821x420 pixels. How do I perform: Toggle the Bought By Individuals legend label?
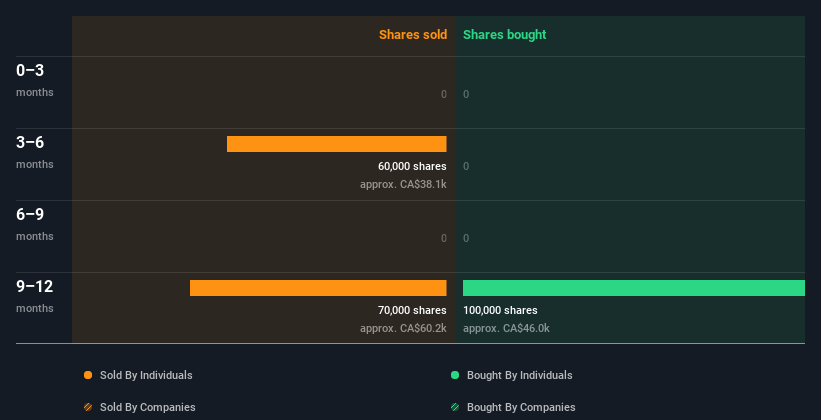click(x=519, y=375)
